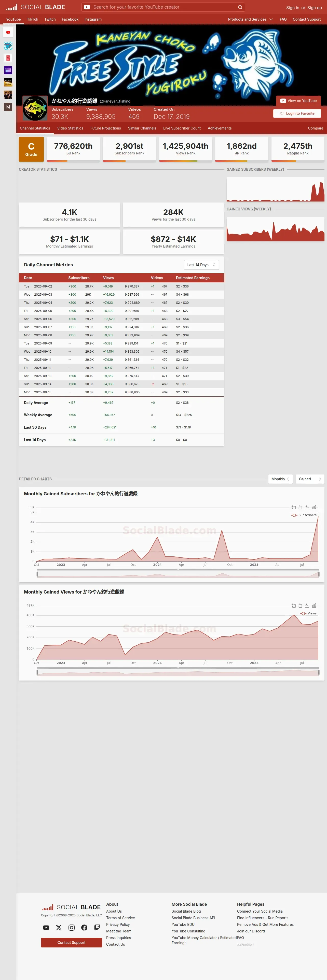Viewport: 327px width, 980px height.
Task: Switch to the Video Statistics tab
Action: coord(70,128)
